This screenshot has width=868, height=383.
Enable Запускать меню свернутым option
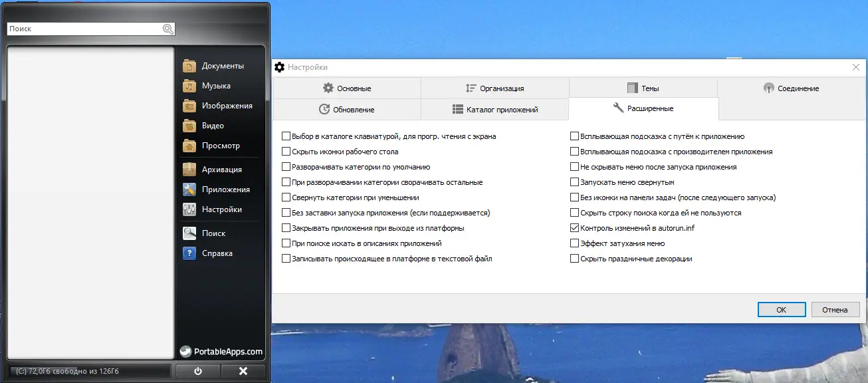(574, 182)
